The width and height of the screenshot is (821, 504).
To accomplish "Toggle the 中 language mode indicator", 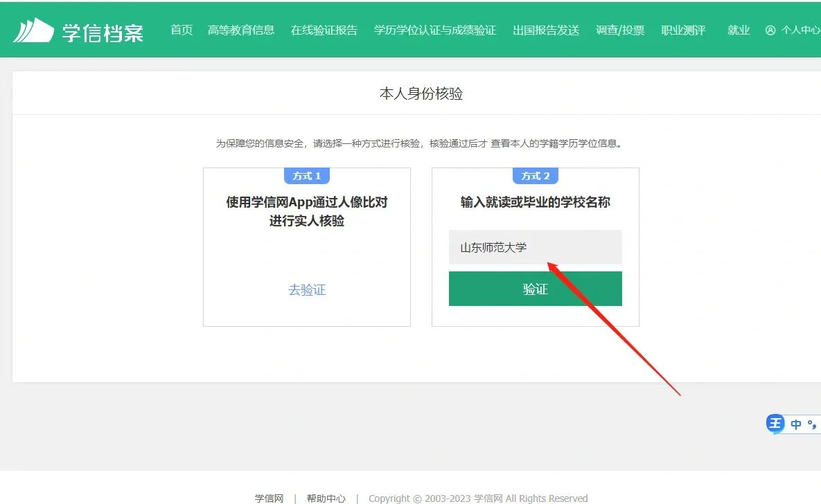I will click(796, 424).
